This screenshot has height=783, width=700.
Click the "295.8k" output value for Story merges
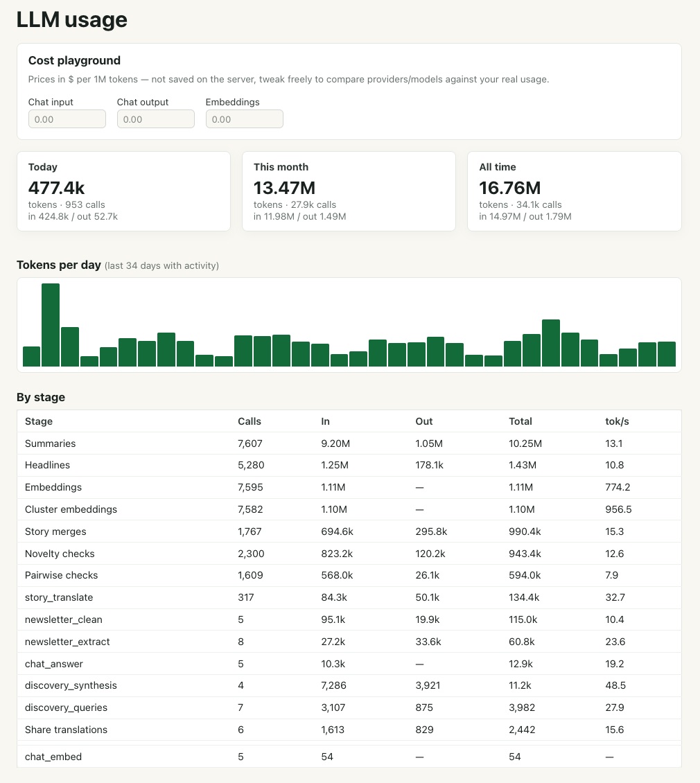[431, 531]
